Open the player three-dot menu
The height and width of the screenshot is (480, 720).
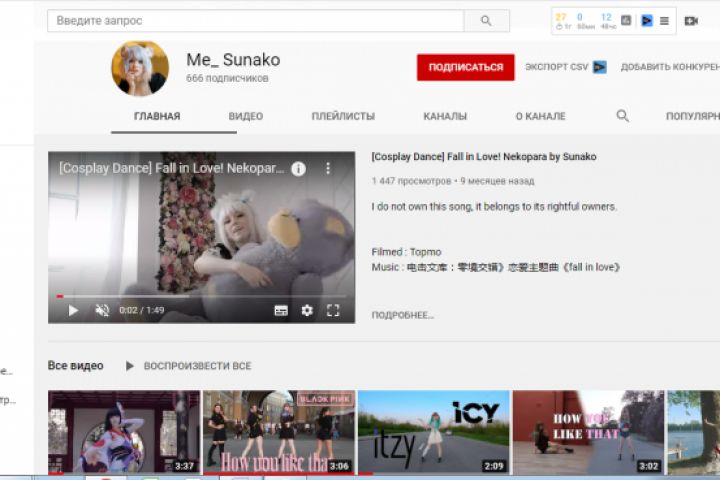tap(328, 169)
